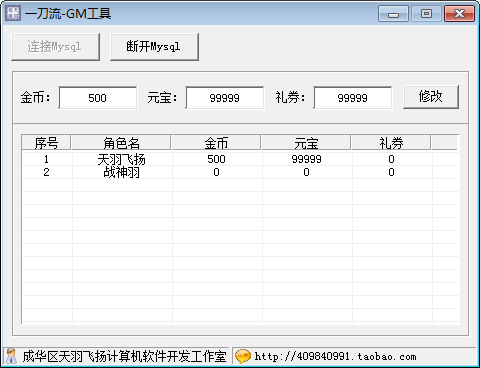Screen dimensions: 480x368
Task: Close the 一刀流-GM工具 window
Action: click(x=459, y=14)
